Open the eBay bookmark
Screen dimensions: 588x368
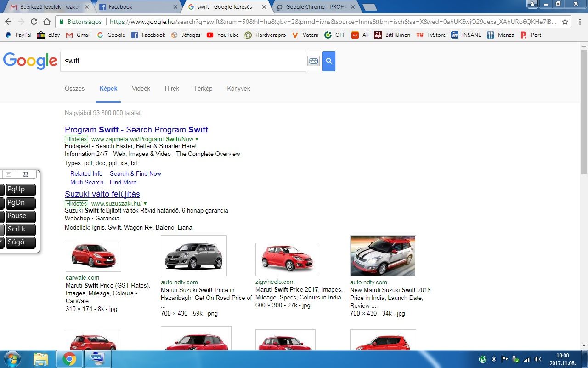[x=49, y=35]
